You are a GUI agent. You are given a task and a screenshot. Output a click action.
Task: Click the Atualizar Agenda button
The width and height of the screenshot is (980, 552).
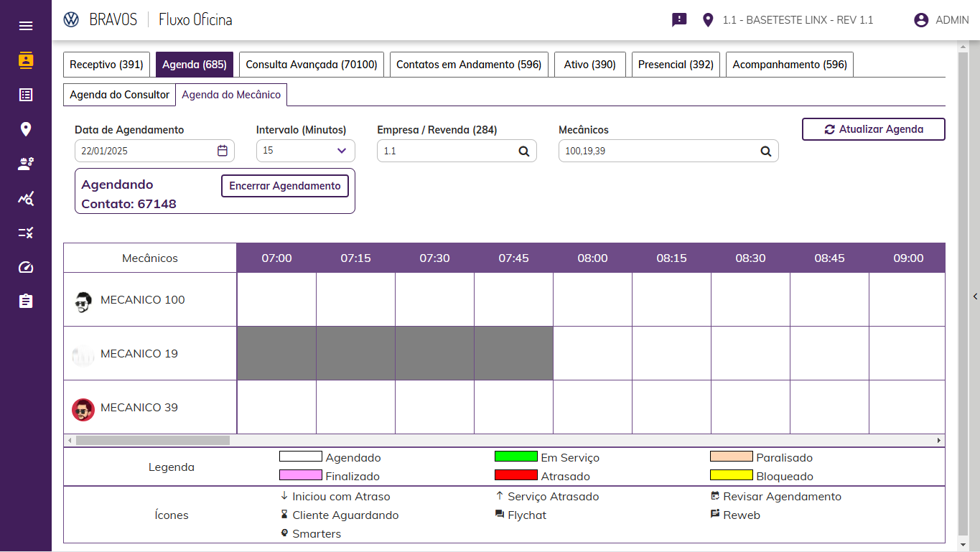[874, 129]
